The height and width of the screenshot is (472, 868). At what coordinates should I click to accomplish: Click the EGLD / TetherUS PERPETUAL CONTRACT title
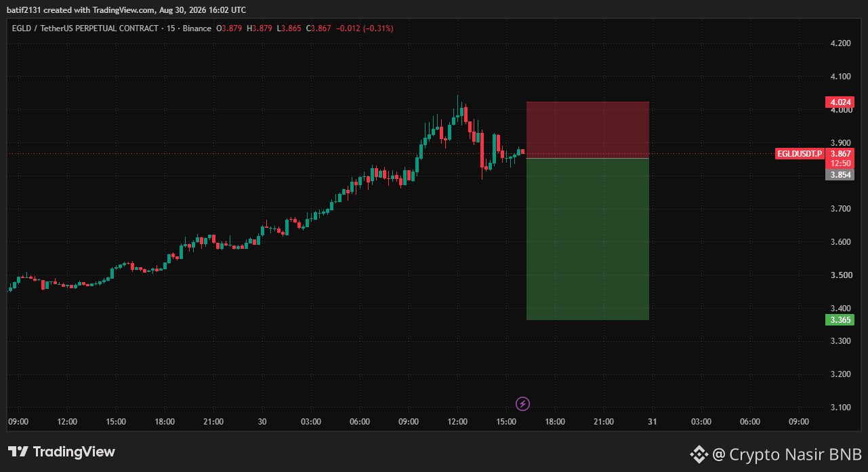point(85,28)
